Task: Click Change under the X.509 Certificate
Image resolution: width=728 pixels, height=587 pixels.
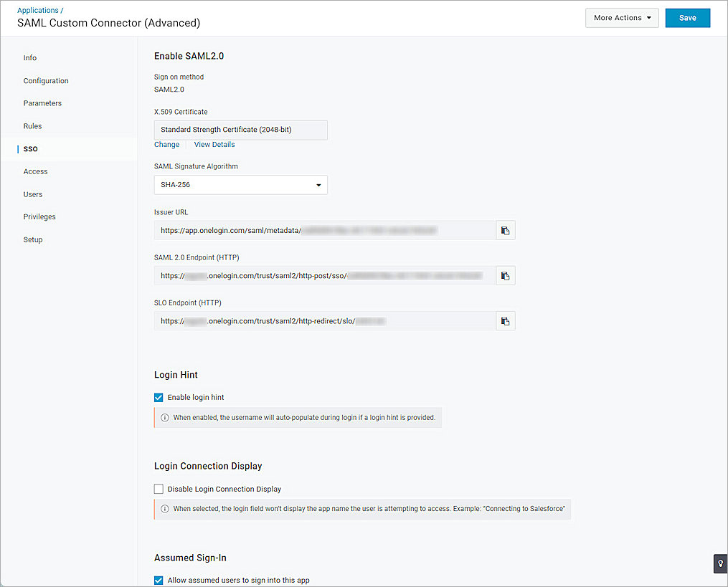Action: [x=166, y=144]
